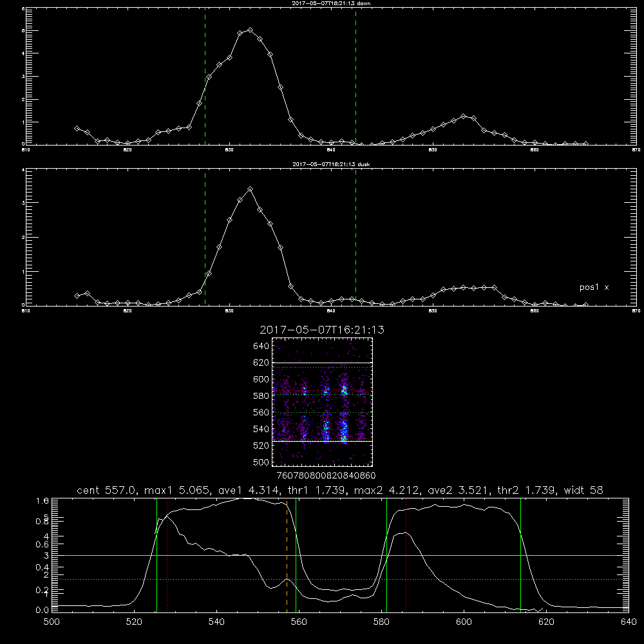Image resolution: width=644 pixels, height=644 pixels.
Task: Select the highest peak marker in dawn plot
Action: click(250, 30)
